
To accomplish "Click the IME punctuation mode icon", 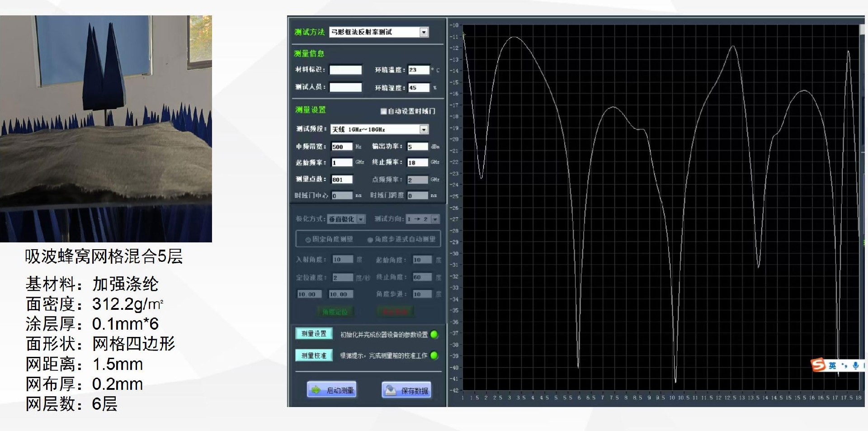I will tap(844, 365).
